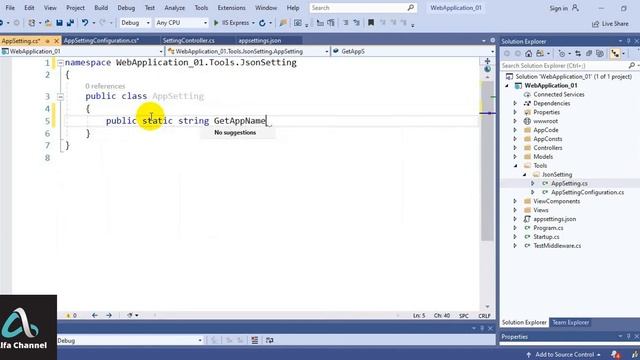Click the notifications icon in the status bar
640x360 pixels.
pos(616,354)
